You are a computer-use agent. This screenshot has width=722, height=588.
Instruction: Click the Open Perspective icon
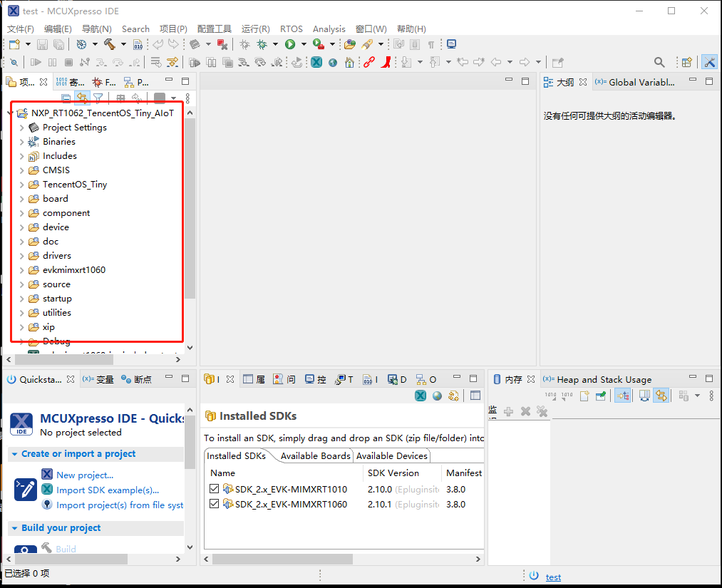pos(687,62)
